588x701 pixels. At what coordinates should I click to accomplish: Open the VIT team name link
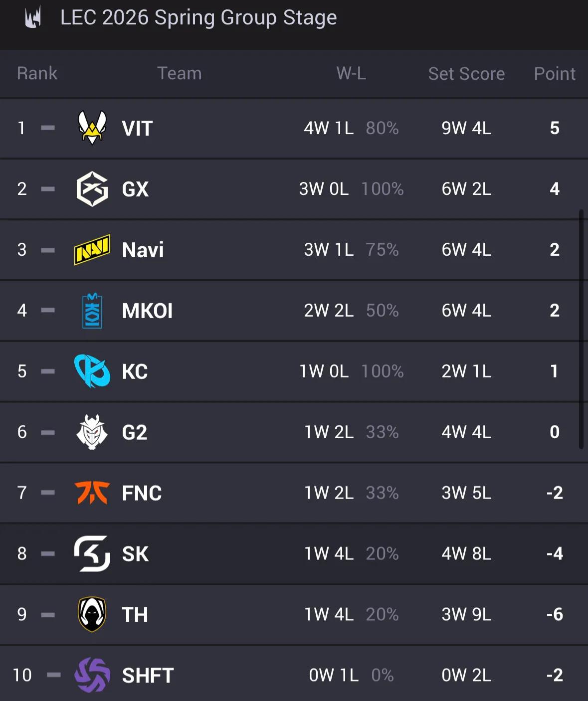click(x=137, y=129)
